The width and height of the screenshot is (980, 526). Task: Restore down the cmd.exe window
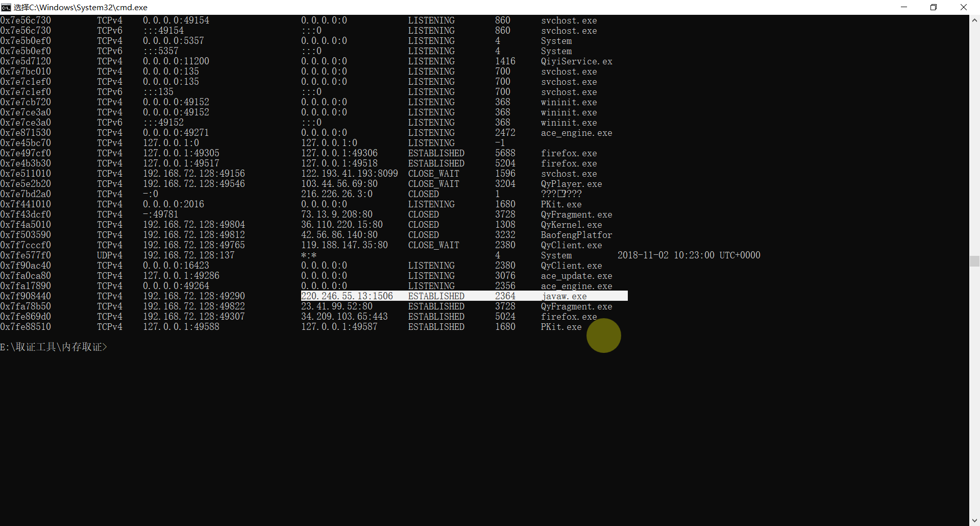(934, 7)
